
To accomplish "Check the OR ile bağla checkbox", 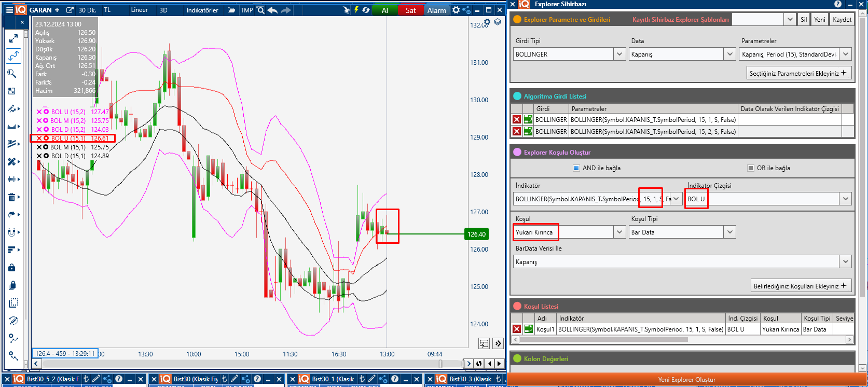I will (750, 168).
